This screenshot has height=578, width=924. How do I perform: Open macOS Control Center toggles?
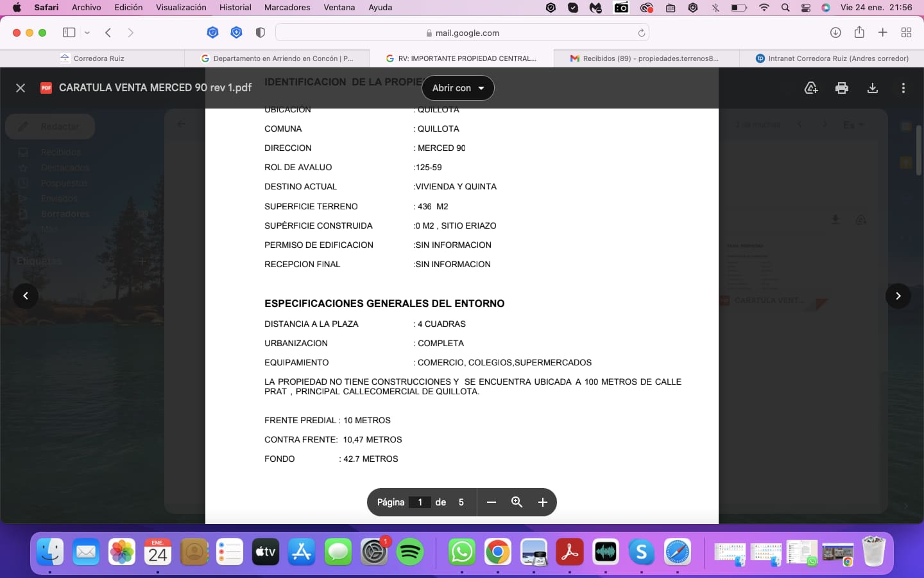point(806,8)
